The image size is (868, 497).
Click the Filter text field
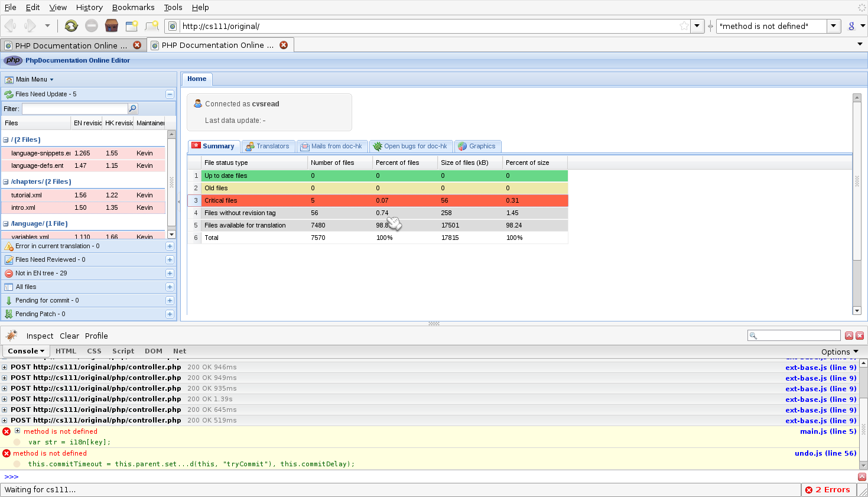(x=74, y=109)
